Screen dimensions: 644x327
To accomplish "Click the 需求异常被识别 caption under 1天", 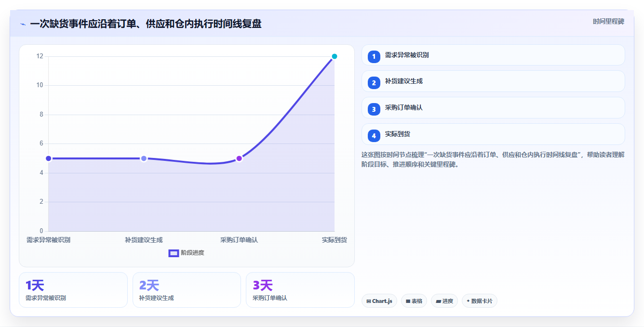I will (46, 298).
